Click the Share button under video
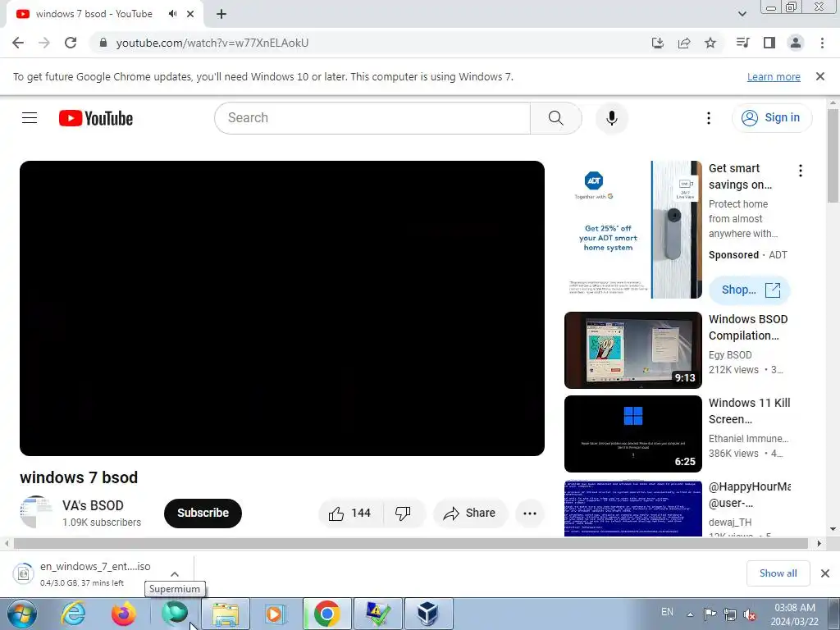 click(x=470, y=514)
